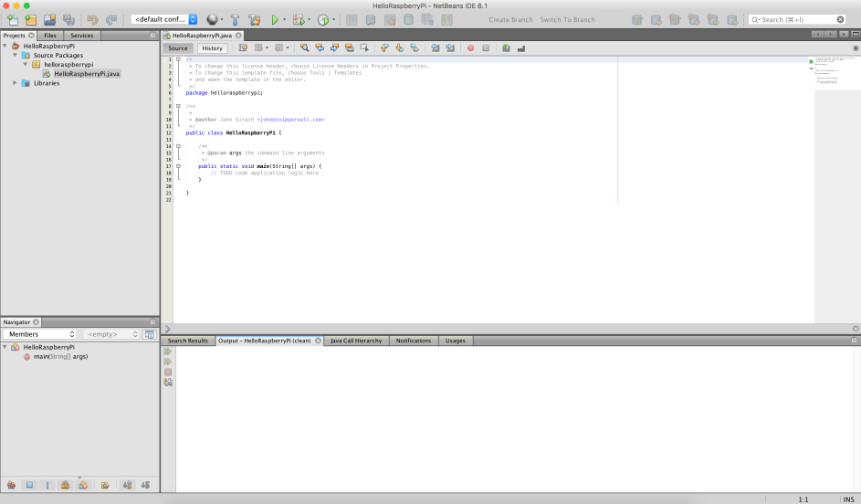Click the Search Results tab
Viewport: 861px width, 504px height.
(188, 341)
